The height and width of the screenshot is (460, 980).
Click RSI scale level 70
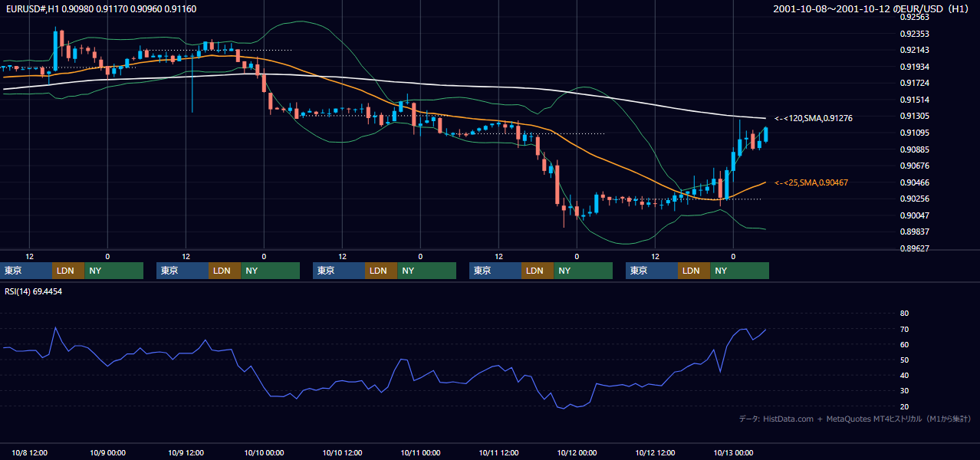point(904,329)
